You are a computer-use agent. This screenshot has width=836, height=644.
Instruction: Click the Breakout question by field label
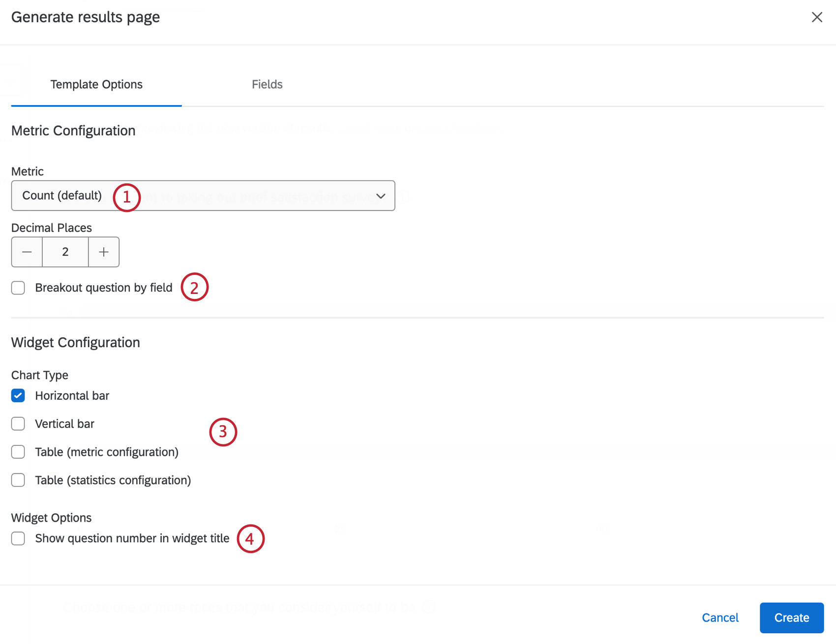[103, 288]
